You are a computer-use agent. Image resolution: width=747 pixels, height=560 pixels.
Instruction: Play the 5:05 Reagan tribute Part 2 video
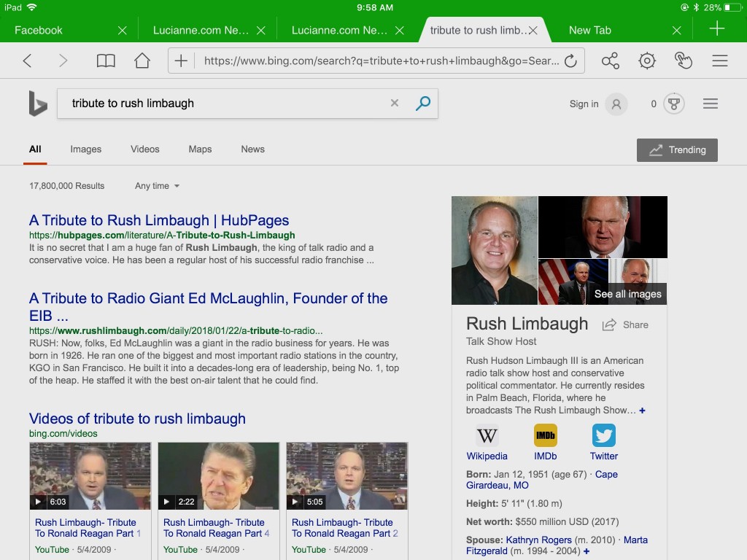point(347,475)
